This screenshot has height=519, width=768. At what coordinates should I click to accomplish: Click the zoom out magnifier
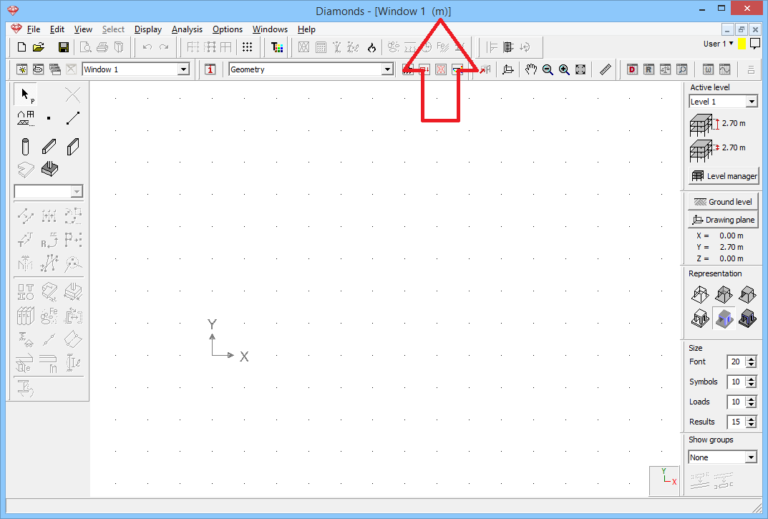pyautogui.click(x=548, y=70)
